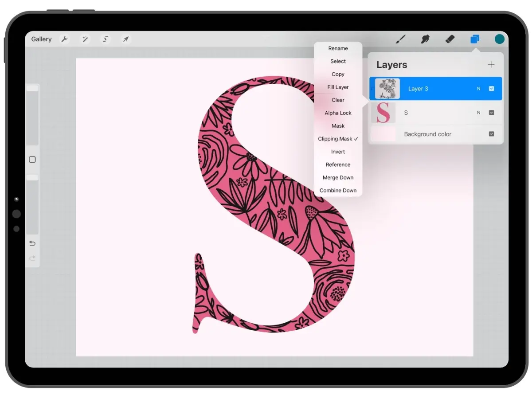This screenshot has width=532, height=399.
Task: Choose Select from layer menu
Action: click(338, 61)
